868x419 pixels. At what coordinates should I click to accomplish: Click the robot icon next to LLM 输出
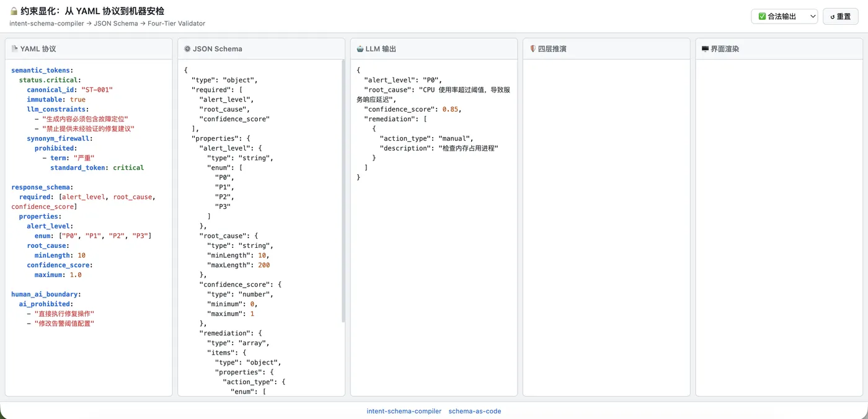coord(360,48)
